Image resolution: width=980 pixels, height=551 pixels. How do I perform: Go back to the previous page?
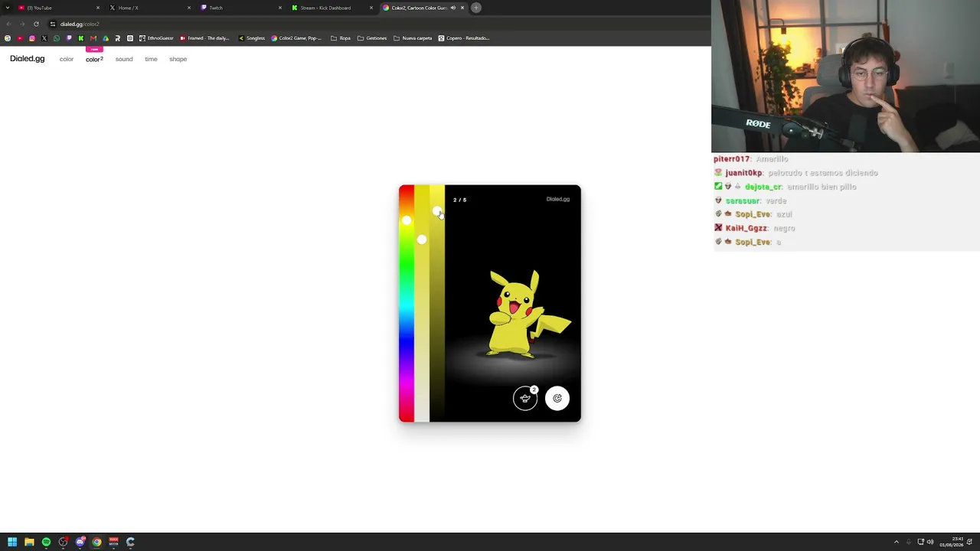tap(8, 24)
